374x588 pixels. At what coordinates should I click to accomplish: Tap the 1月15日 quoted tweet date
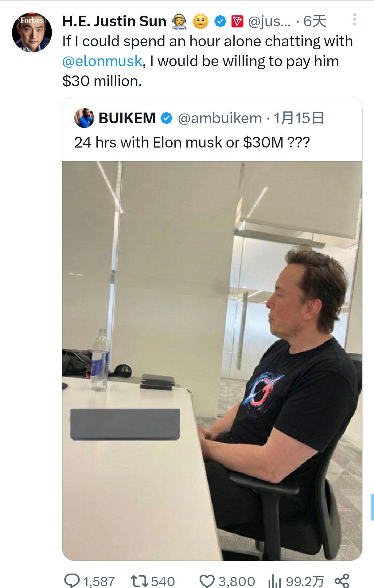(298, 118)
